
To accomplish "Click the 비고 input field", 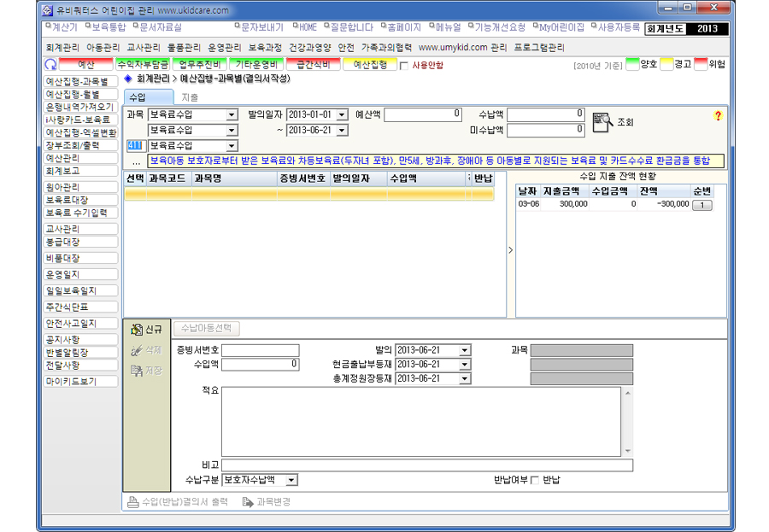I will (427, 465).
